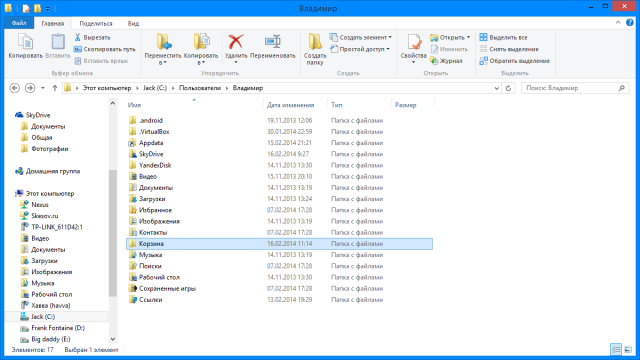The image size is (640, 360).
Task: Select Поиски folder
Action: [x=150, y=266]
